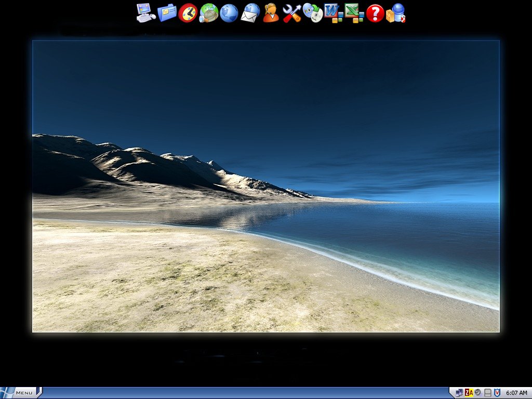This screenshot has height=399, width=532.
Task: Open the wrench and screwdriver tools icon
Action: (x=291, y=12)
